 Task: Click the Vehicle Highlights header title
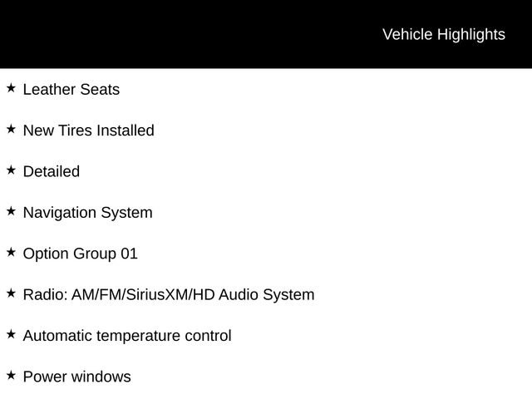(x=443, y=34)
